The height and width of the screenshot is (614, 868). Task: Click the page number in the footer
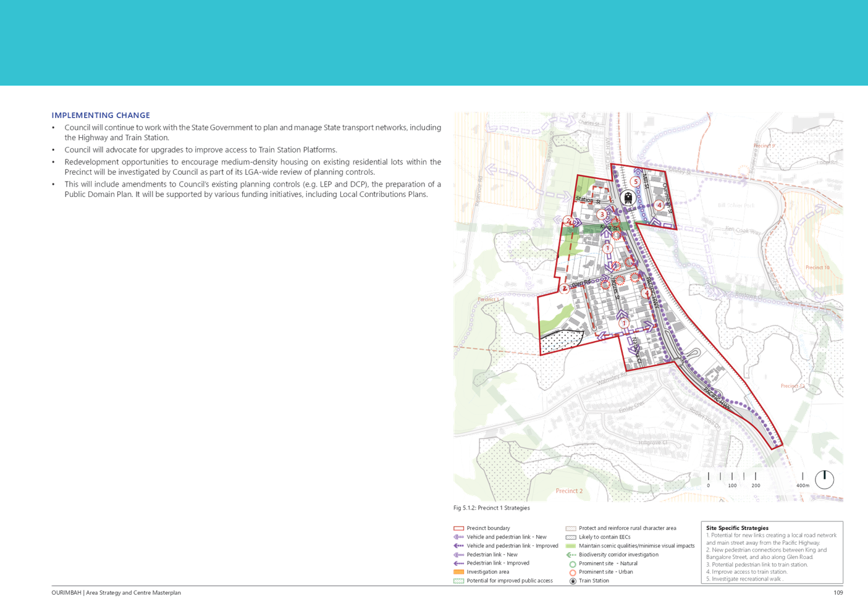[838, 593]
